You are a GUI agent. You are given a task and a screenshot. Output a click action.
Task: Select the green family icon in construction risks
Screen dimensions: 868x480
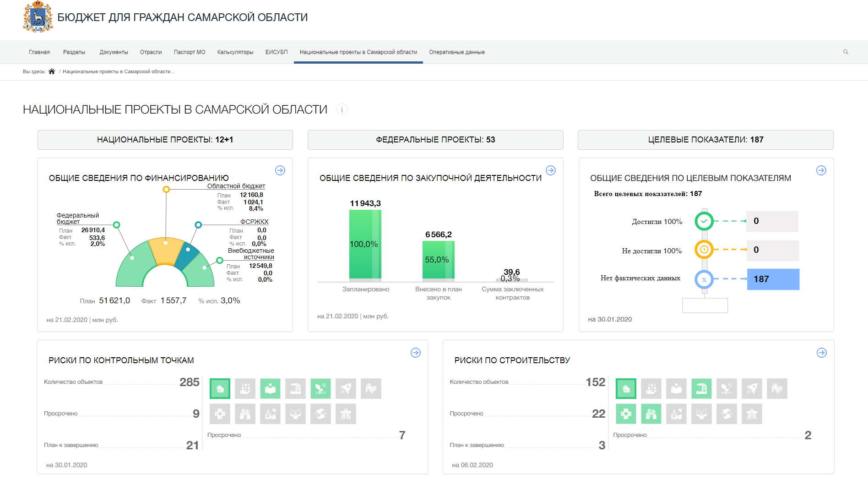[x=651, y=414]
